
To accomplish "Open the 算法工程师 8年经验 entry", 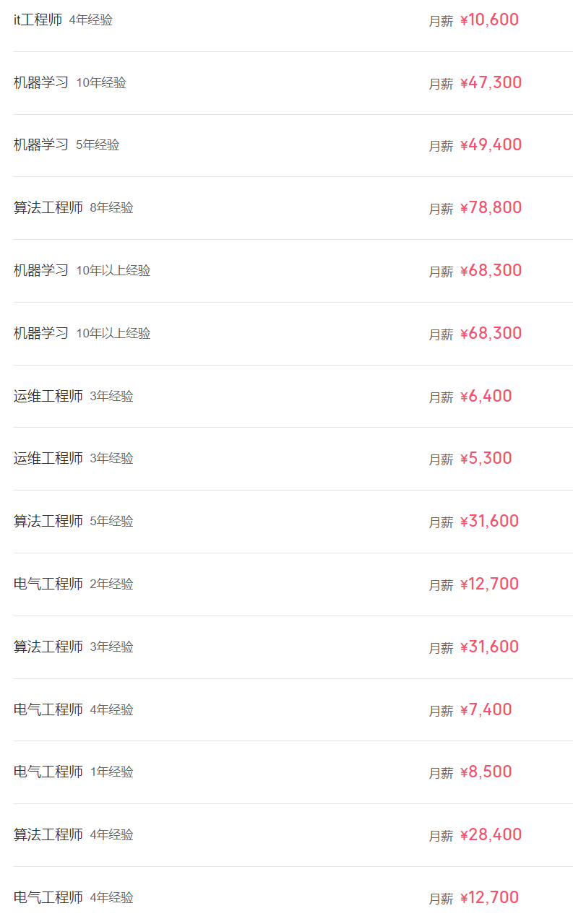I will tap(48, 208).
